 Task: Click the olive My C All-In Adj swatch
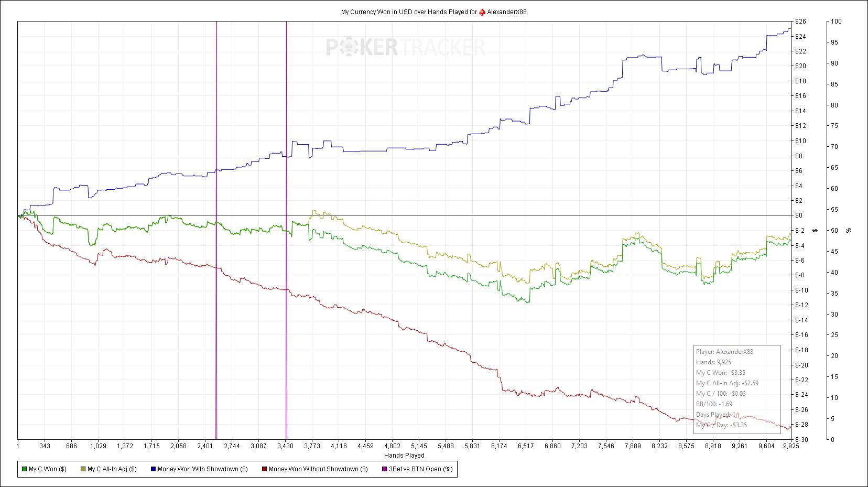(83, 469)
